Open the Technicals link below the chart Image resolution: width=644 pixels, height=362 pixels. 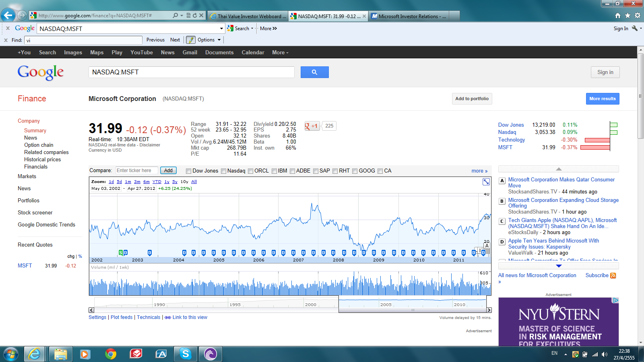click(x=149, y=317)
